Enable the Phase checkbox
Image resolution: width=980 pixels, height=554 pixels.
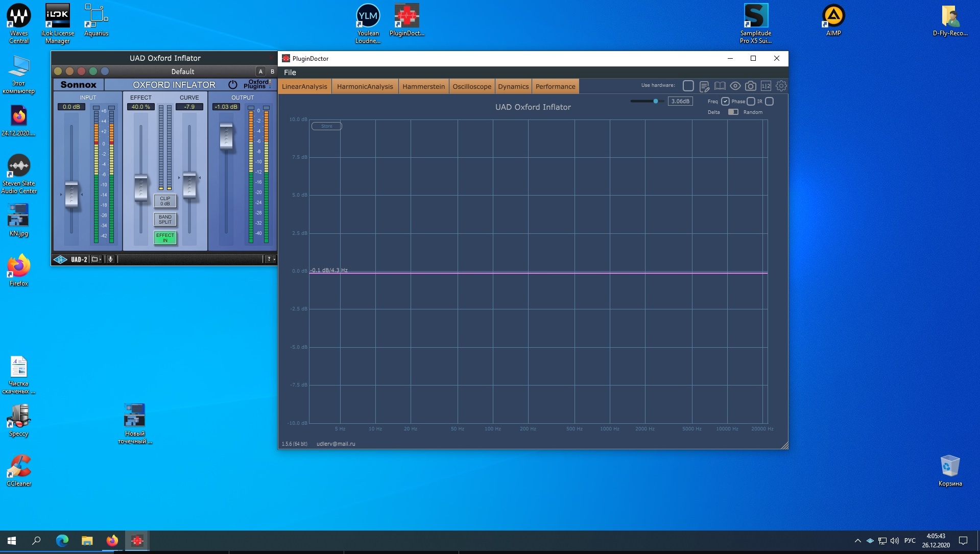(751, 102)
